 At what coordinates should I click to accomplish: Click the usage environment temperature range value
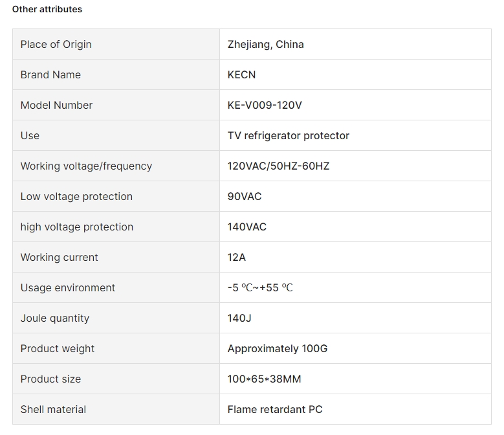(260, 288)
